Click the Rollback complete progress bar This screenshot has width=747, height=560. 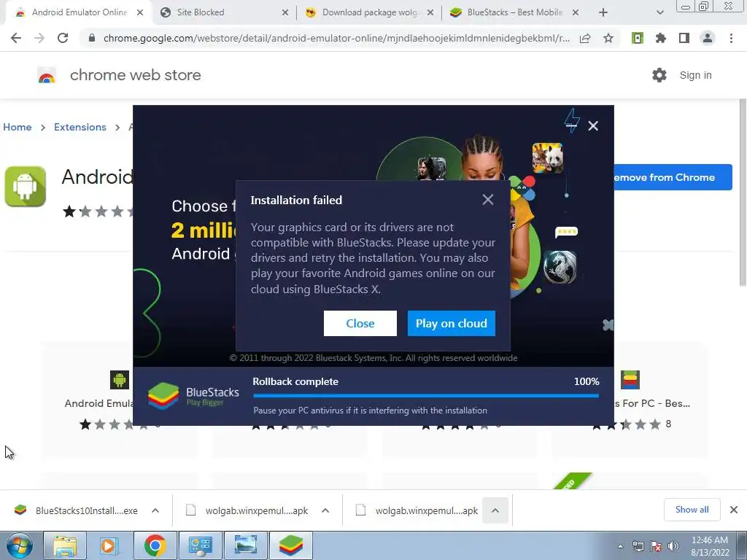click(x=426, y=395)
